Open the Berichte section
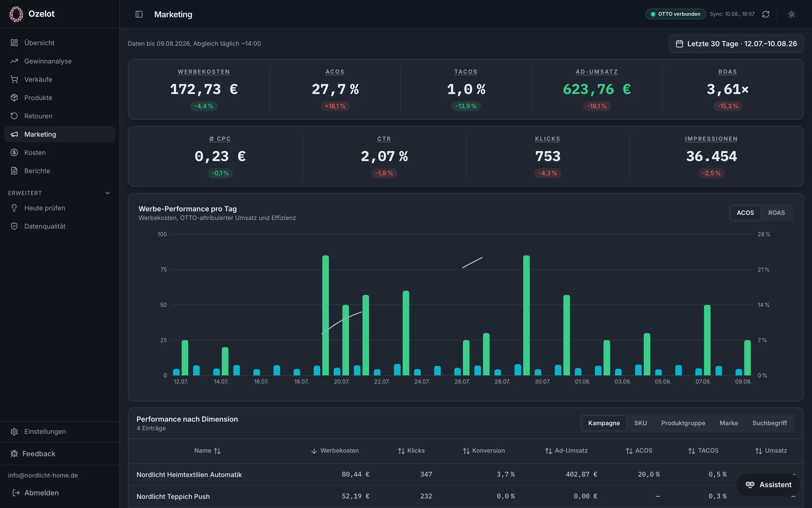The height and width of the screenshot is (508, 812). [59, 171]
